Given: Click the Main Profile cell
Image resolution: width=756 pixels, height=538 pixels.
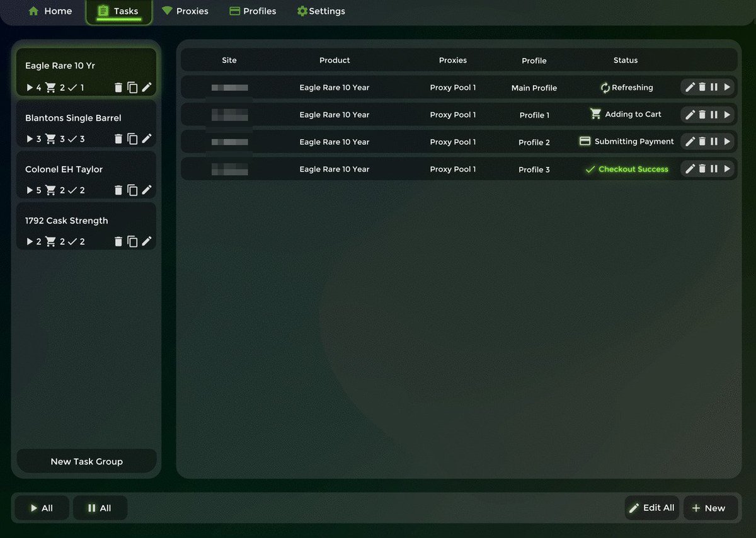Looking at the screenshot, I should 534,88.
